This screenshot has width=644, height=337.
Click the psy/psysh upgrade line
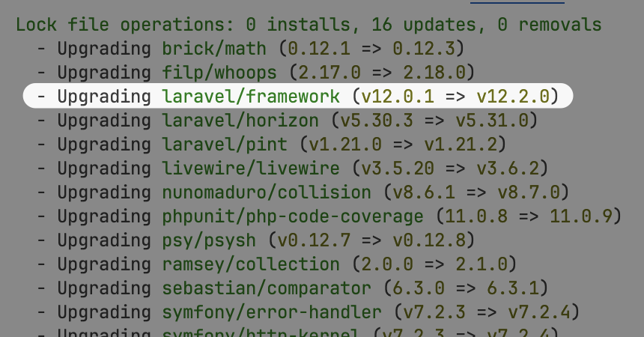click(x=256, y=240)
